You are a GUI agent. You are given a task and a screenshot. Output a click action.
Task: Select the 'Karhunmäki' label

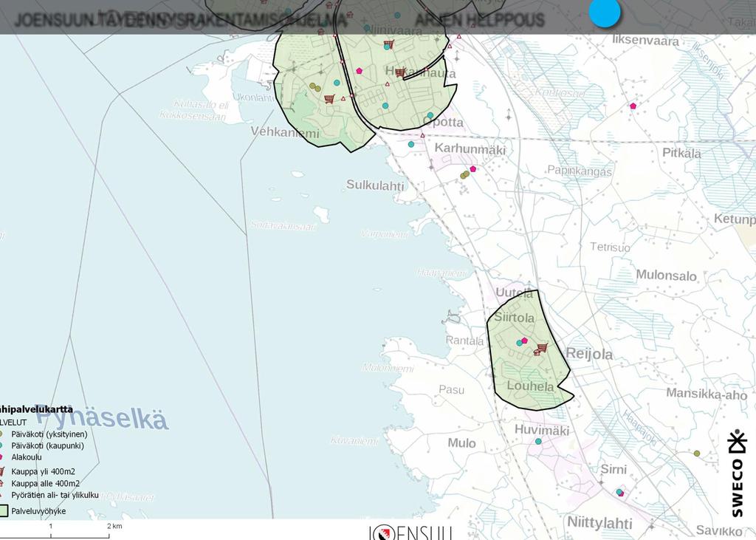[470, 148]
